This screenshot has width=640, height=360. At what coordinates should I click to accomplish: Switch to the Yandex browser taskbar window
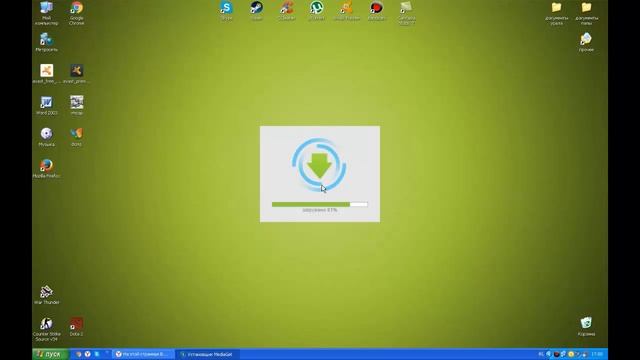(x=143, y=354)
